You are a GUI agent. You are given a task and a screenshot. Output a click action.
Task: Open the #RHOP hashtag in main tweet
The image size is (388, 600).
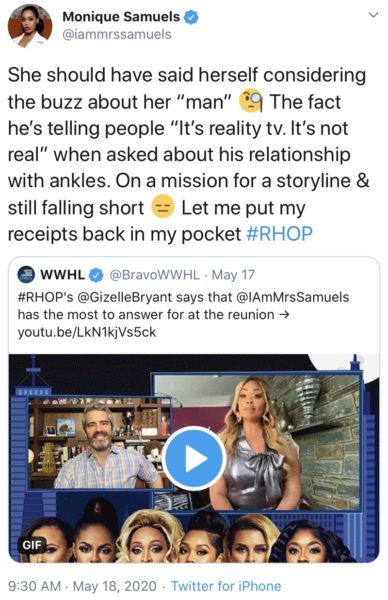pos(279,234)
